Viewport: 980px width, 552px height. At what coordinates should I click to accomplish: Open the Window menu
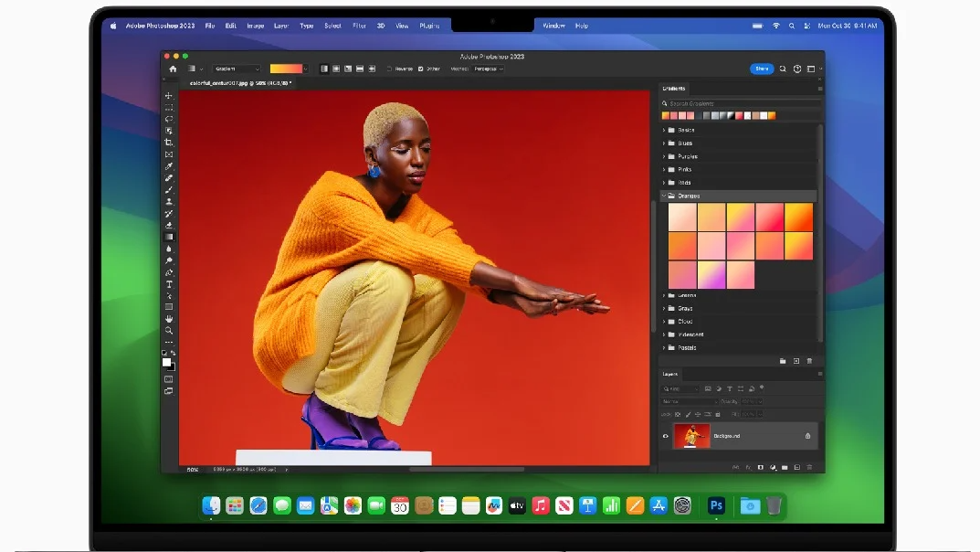click(x=553, y=26)
